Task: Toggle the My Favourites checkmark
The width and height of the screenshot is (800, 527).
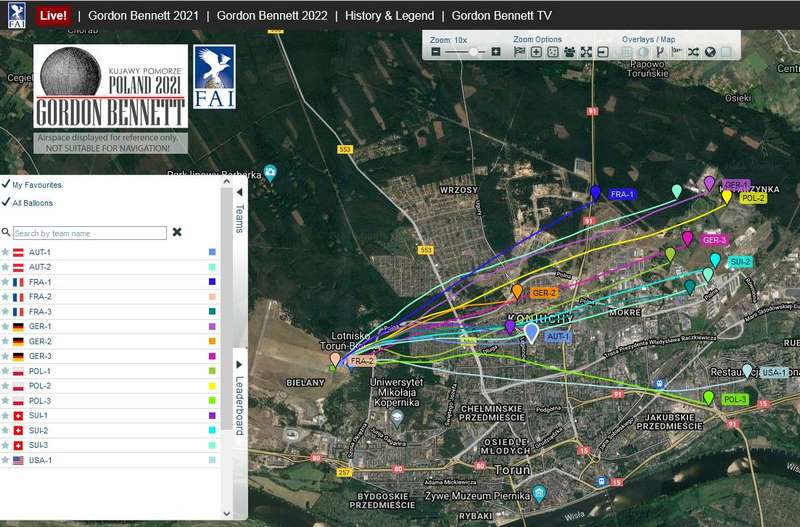Action: click(6, 185)
